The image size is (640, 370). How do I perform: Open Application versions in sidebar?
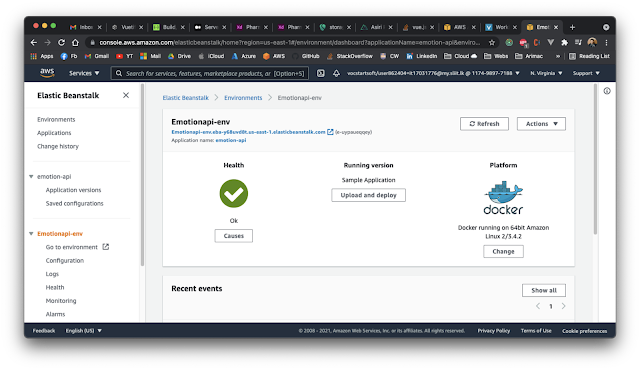tap(73, 190)
